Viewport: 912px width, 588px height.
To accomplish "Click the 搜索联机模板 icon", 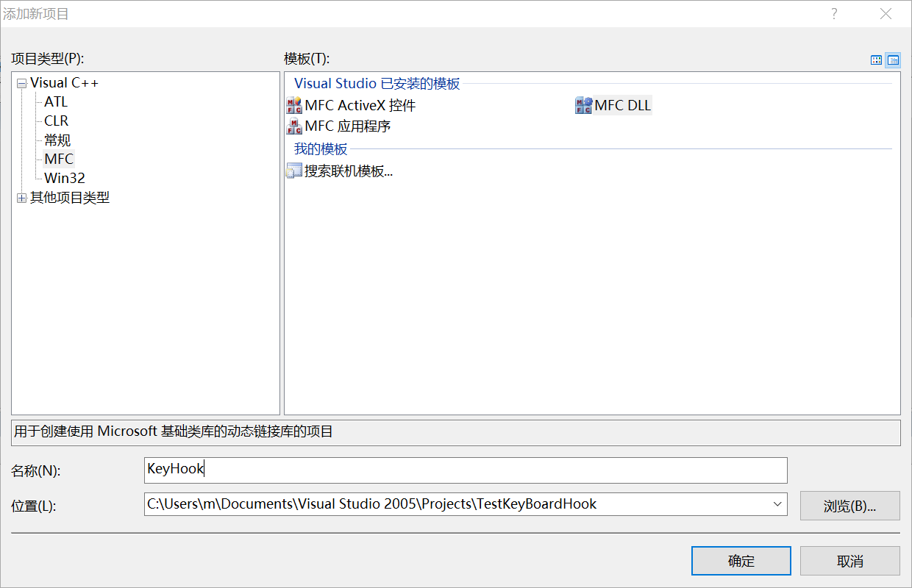I will pos(294,172).
